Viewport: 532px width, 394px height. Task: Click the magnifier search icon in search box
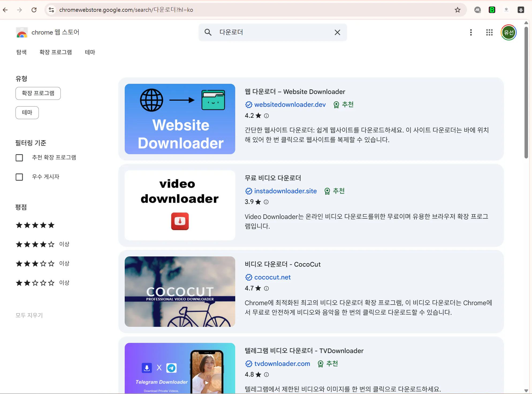tap(208, 32)
